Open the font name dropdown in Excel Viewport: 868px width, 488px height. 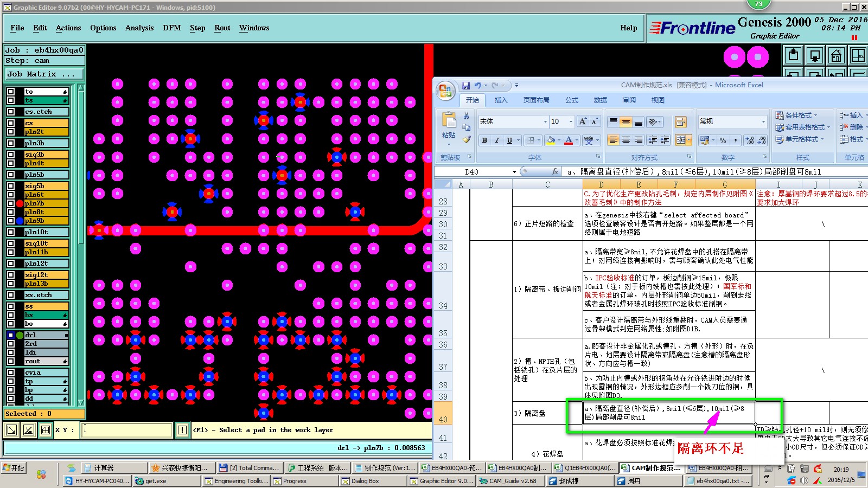click(x=545, y=121)
